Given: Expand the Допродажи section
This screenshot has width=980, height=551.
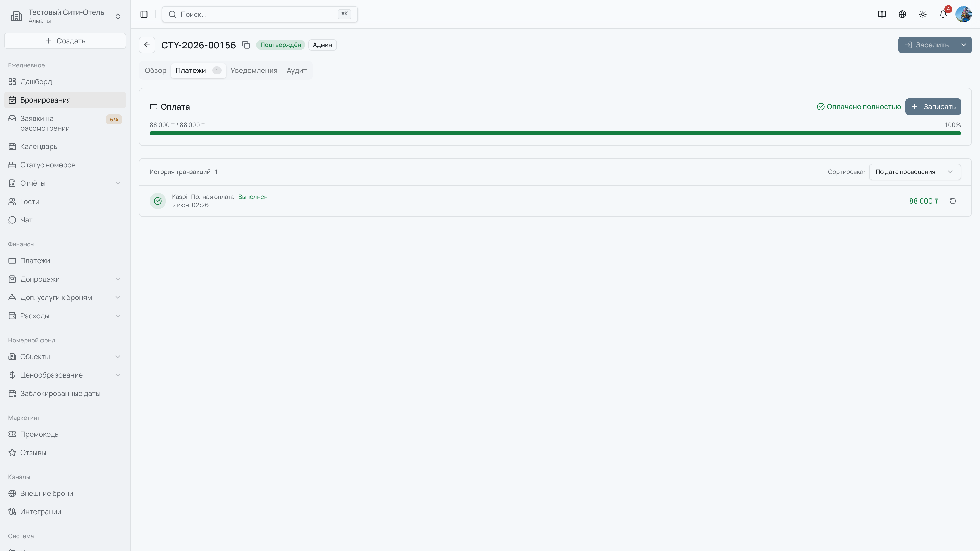Looking at the screenshot, I should click(x=65, y=279).
